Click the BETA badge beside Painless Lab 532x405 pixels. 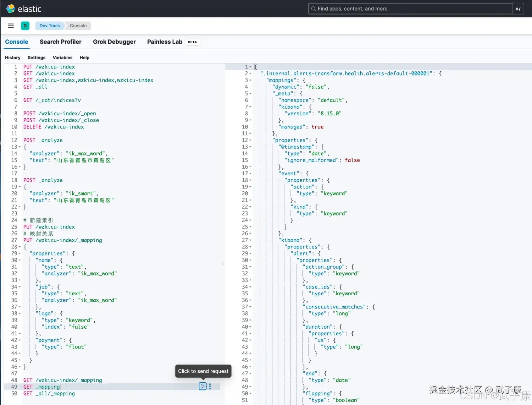point(192,42)
